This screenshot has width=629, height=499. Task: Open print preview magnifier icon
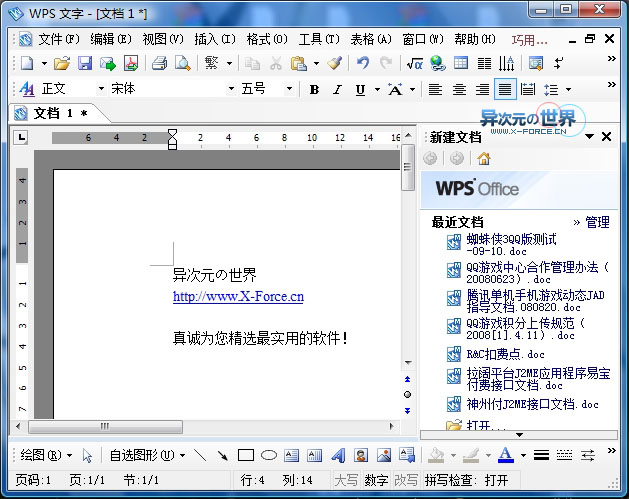(x=183, y=63)
